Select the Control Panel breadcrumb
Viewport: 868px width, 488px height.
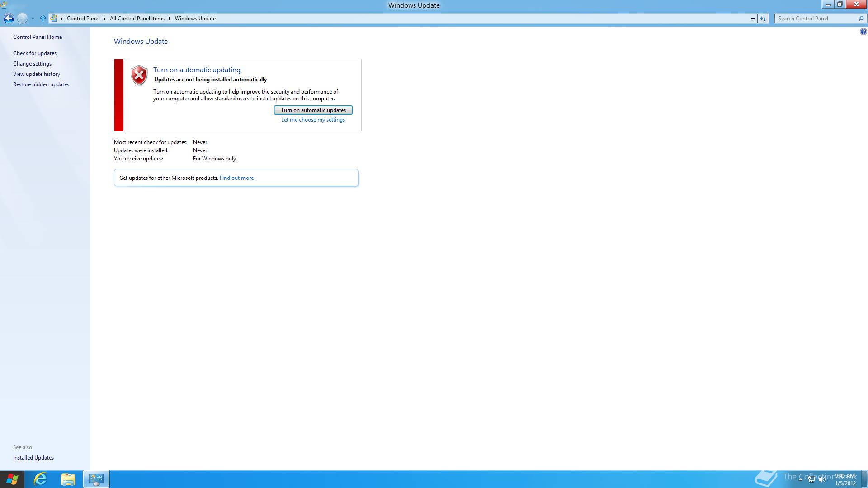click(x=83, y=19)
